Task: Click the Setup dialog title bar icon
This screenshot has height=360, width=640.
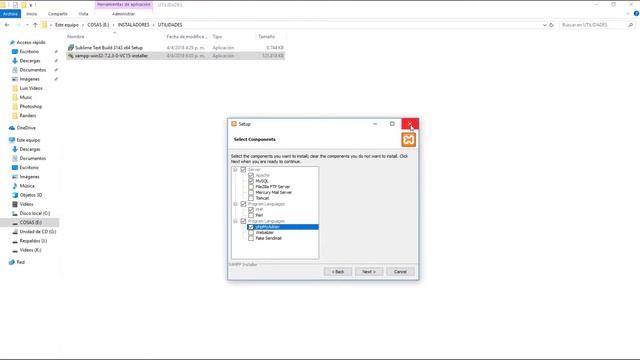Action: (x=234, y=124)
